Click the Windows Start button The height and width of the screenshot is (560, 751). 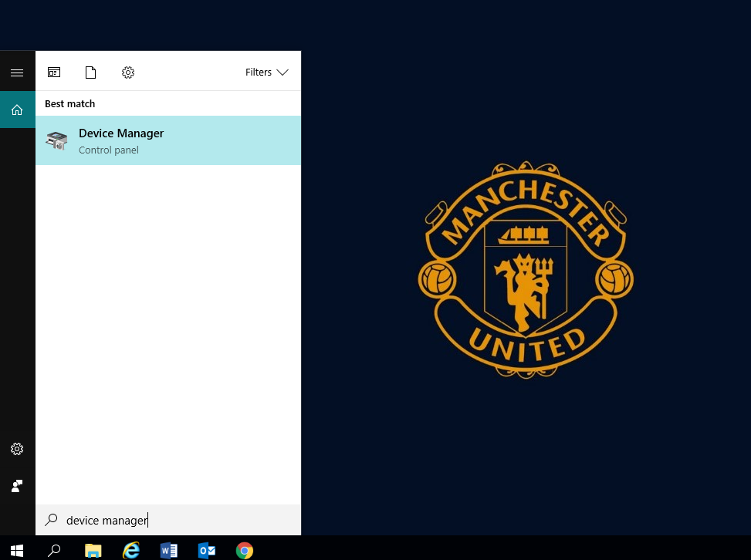coord(17,550)
